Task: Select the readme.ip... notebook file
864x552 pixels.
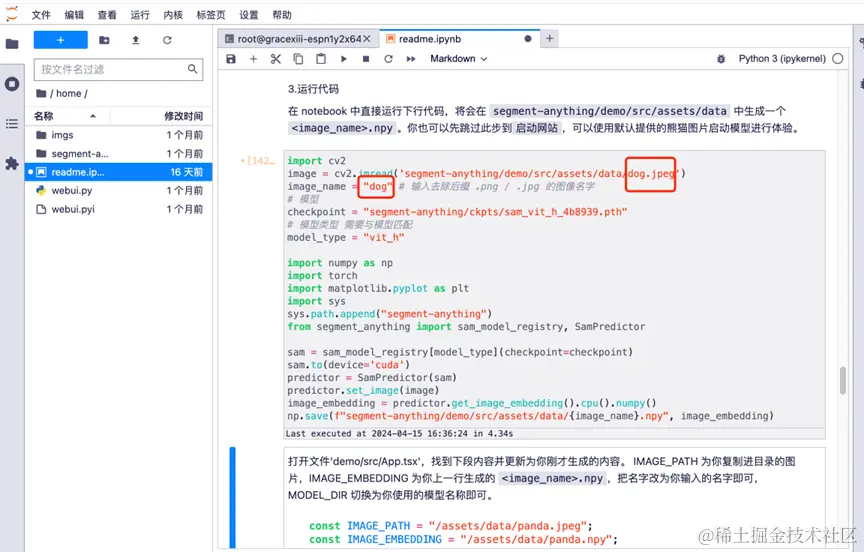Action: point(118,172)
